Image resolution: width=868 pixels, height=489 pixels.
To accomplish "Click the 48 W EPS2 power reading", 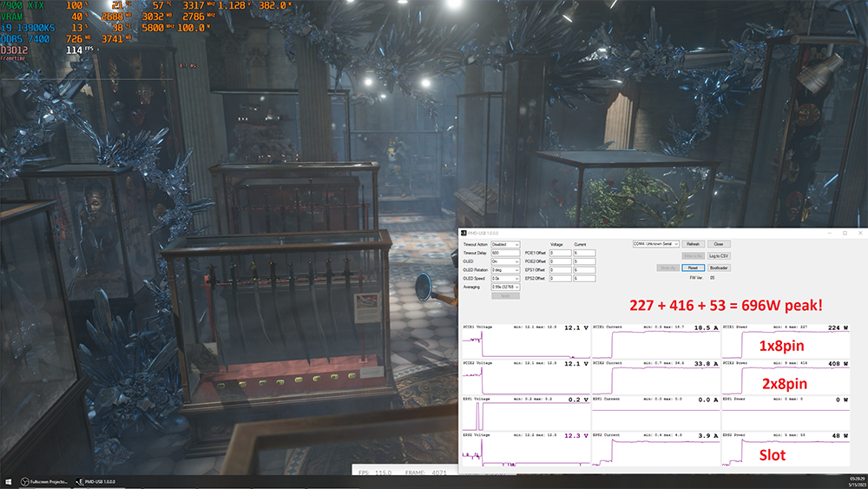I will [839, 436].
